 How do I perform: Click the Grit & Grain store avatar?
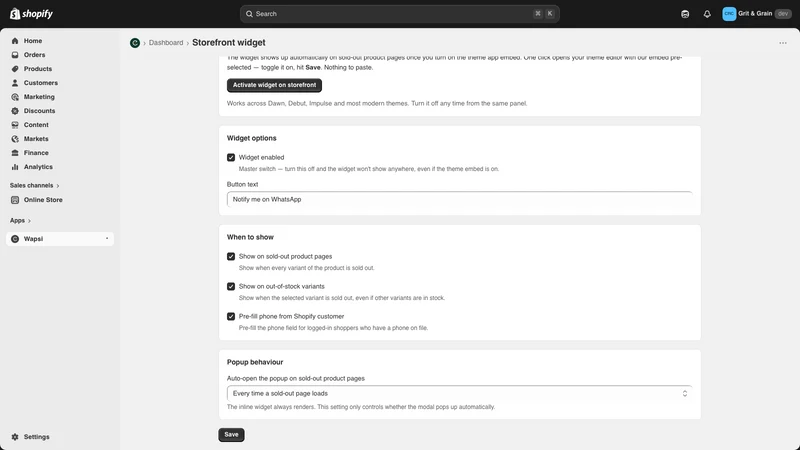tap(729, 14)
